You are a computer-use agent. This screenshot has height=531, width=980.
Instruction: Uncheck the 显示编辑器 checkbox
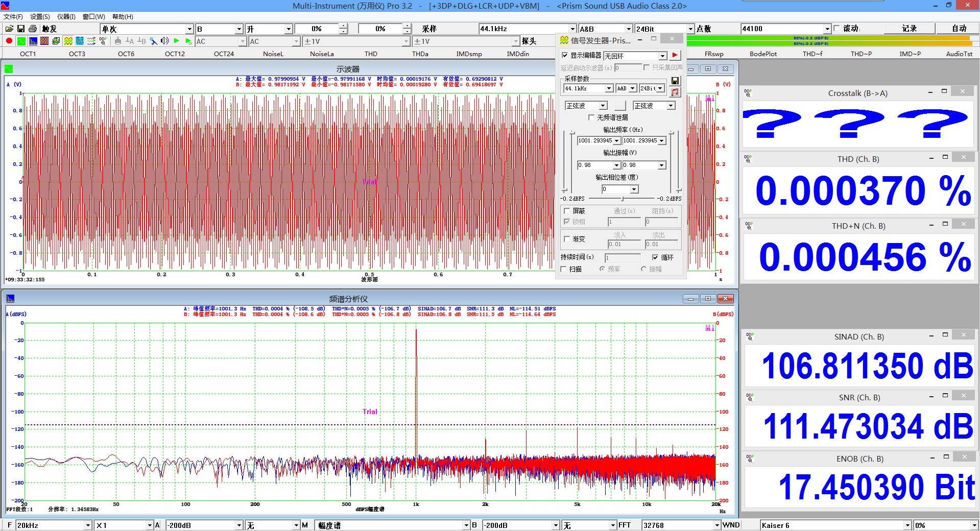pos(565,56)
